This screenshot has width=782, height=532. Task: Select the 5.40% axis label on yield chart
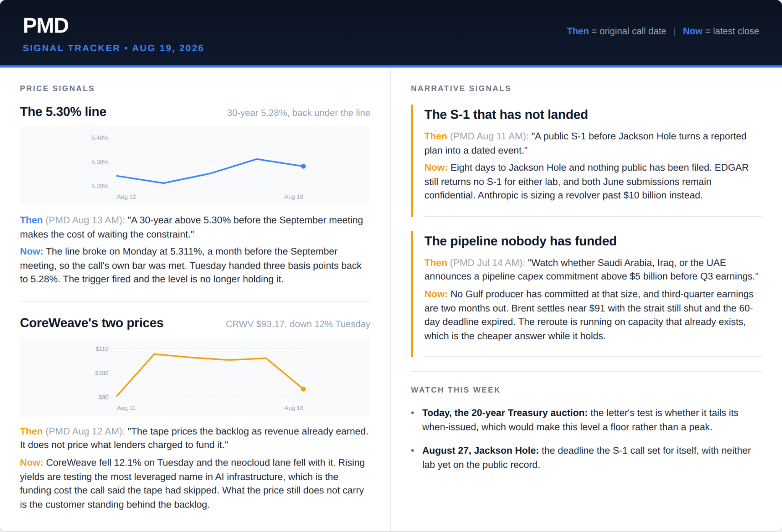[100, 137]
